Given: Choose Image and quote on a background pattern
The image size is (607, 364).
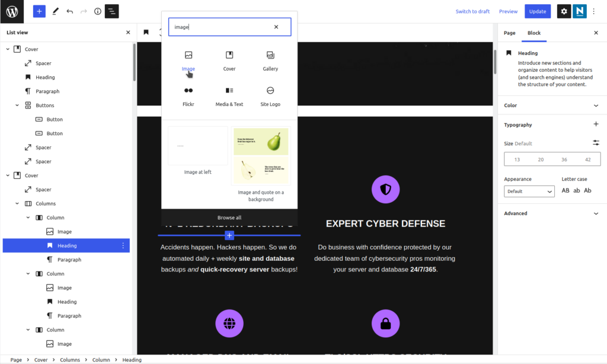Looking at the screenshot, I should pyautogui.click(x=261, y=165).
